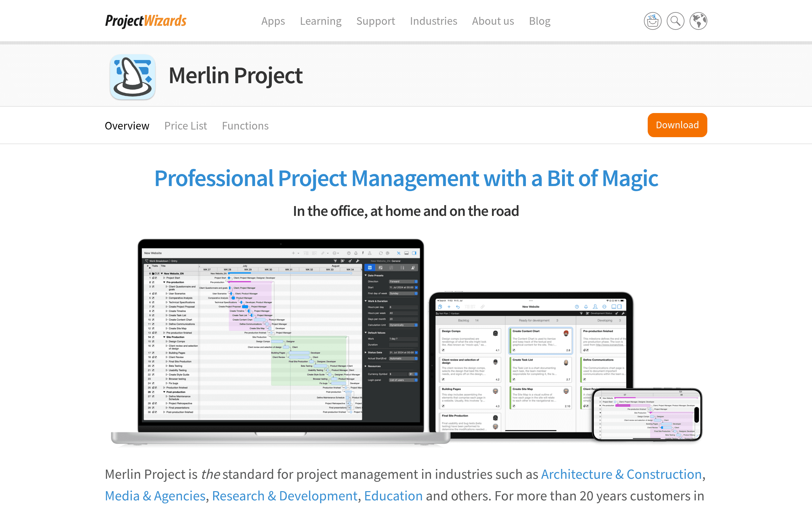Click the Merlin Project page title

(236, 76)
